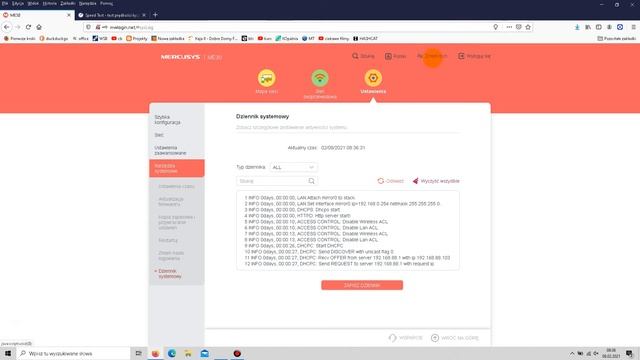
Task: Click the magnifier icon in the log search box
Action: click(x=311, y=181)
